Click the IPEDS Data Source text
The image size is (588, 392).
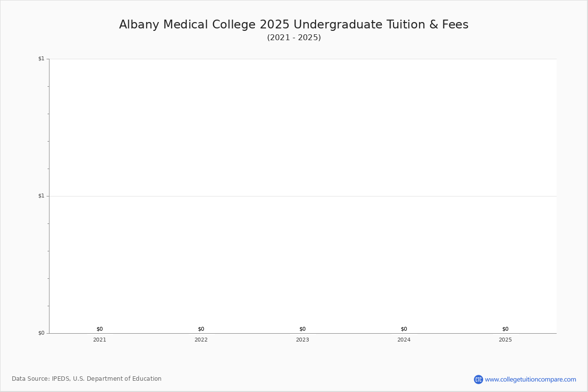click(x=87, y=379)
